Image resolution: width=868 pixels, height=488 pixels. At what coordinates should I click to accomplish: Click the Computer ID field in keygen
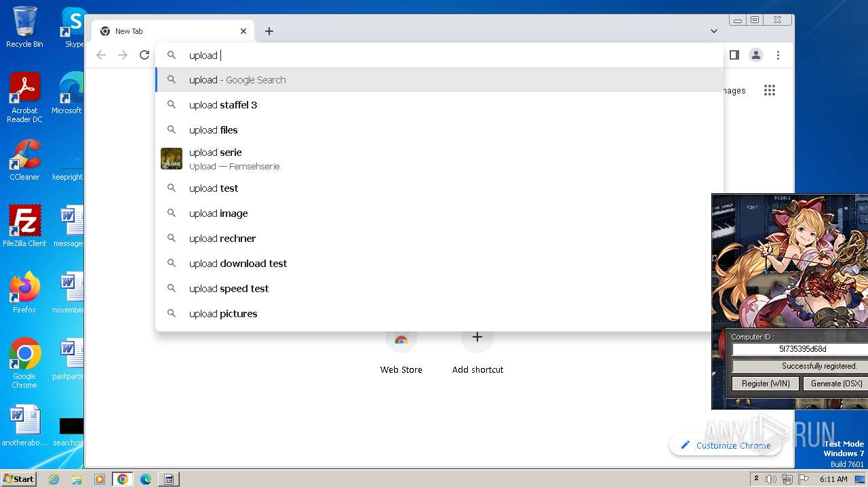pyautogui.click(x=800, y=349)
